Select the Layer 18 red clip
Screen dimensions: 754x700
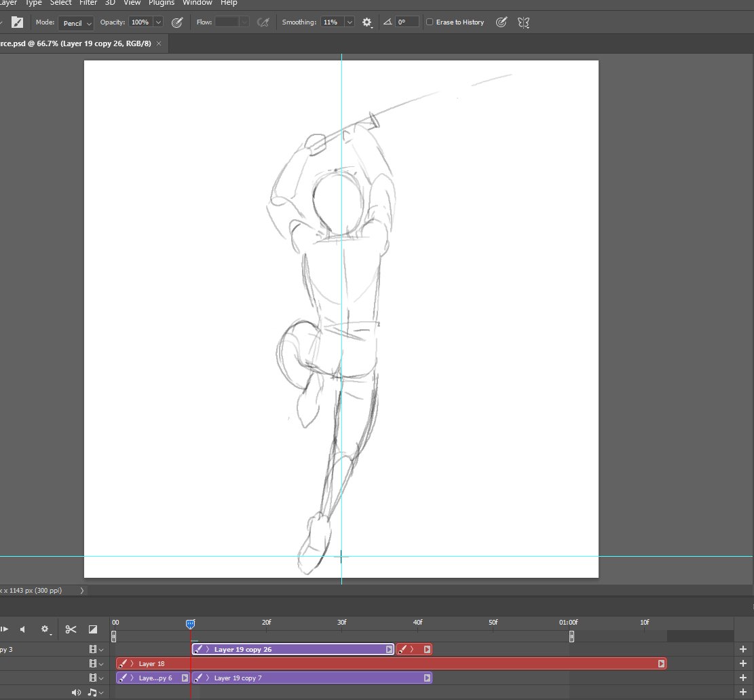(391, 663)
